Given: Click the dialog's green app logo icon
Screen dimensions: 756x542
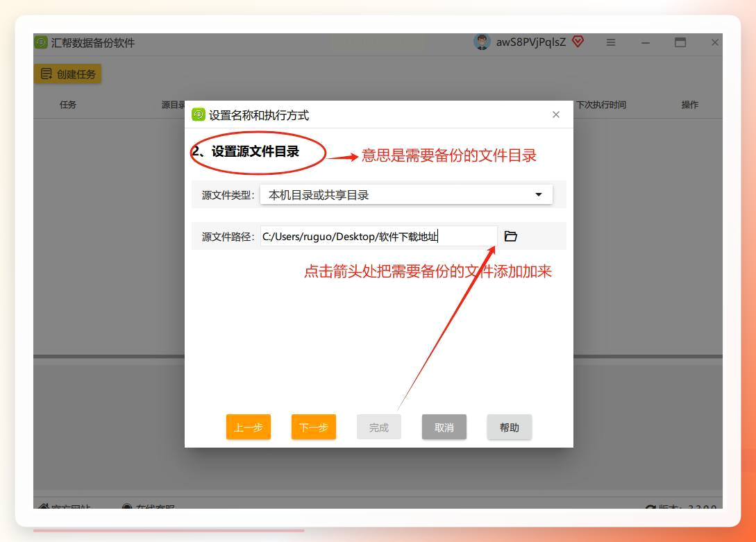Looking at the screenshot, I should coord(198,115).
